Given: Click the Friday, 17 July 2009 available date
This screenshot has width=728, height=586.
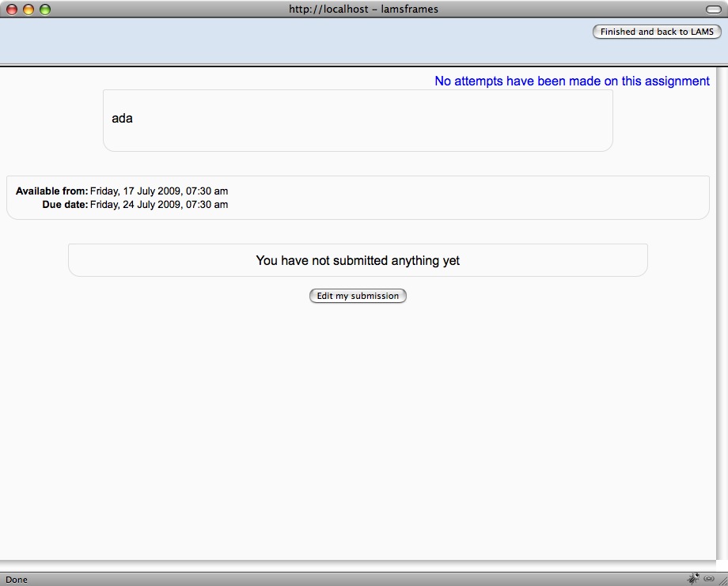Looking at the screenshot, I should click(159, 191).
